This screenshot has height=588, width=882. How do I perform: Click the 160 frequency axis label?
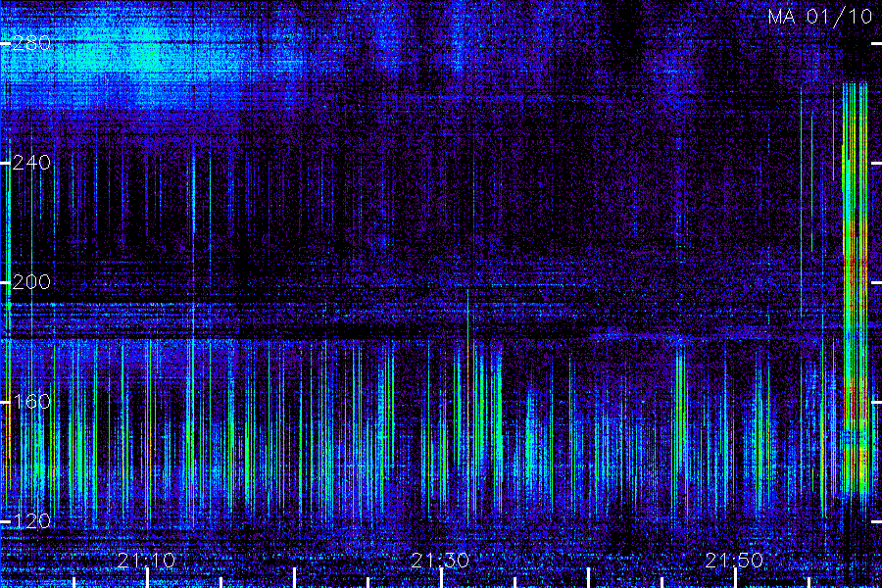[x=32, y=402]
